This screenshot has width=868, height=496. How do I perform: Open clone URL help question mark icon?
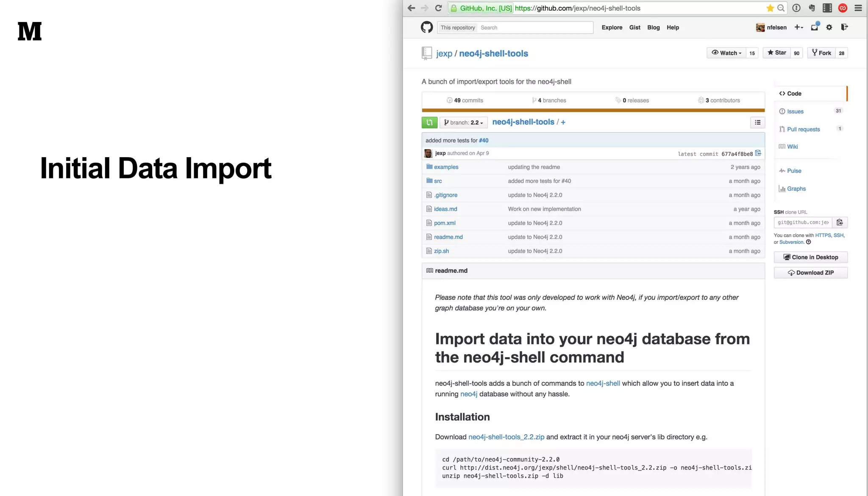[x=808, y=242]
